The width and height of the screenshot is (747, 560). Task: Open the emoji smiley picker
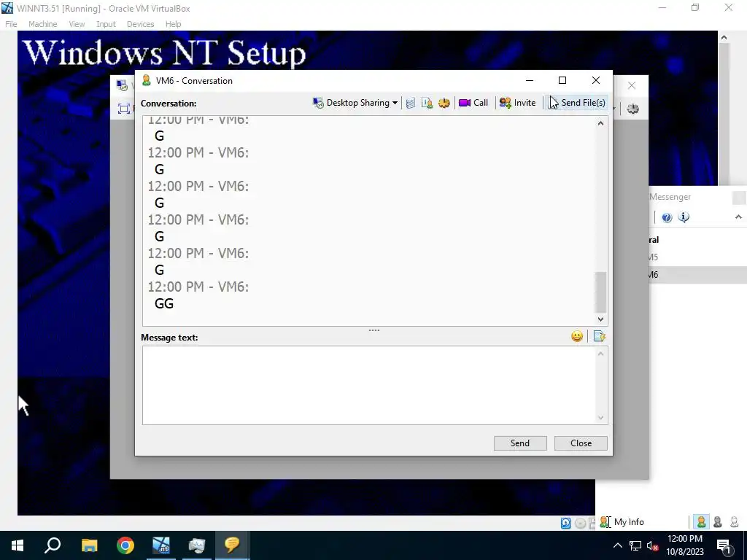click(577, 337)
